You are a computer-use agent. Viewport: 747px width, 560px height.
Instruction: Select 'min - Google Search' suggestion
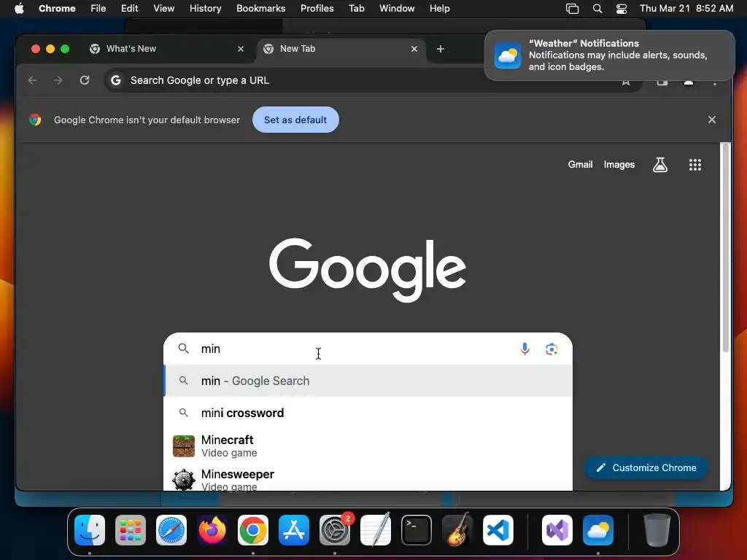click(x=368, y=381)
